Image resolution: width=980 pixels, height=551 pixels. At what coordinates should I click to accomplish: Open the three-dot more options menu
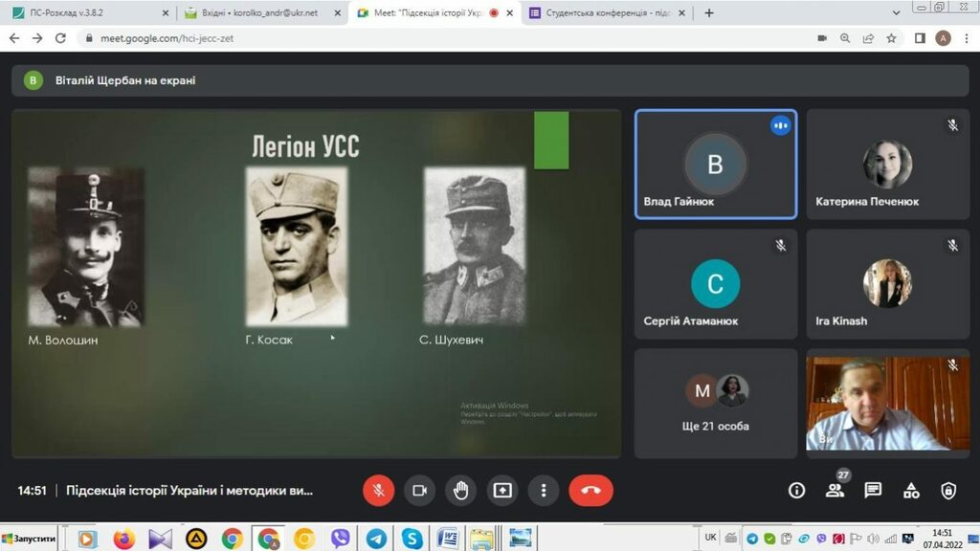coord(544,491)
